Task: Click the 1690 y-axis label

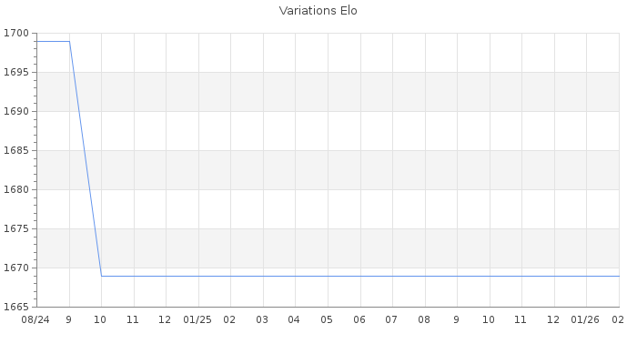Action: pos(16,112)
